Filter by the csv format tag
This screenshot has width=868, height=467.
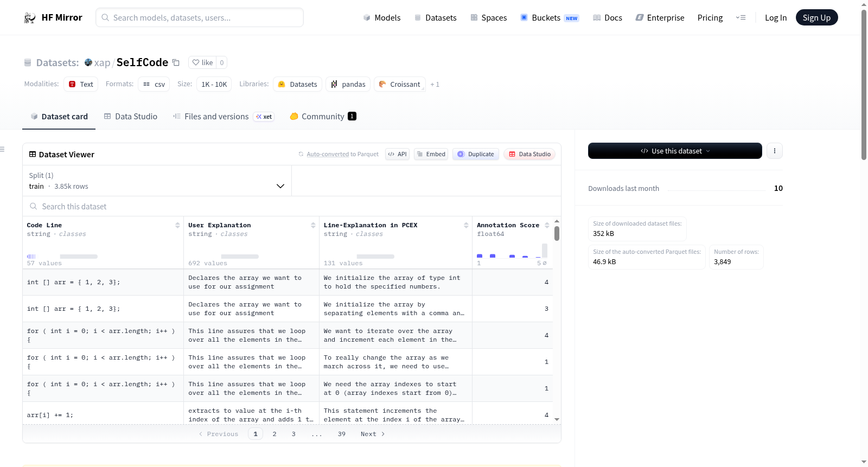(154, 84)
